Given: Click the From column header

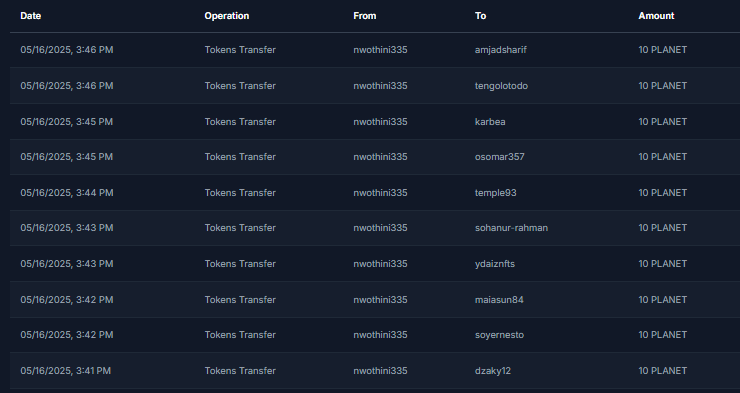Looking at the screenshot, I should [365, 16].
